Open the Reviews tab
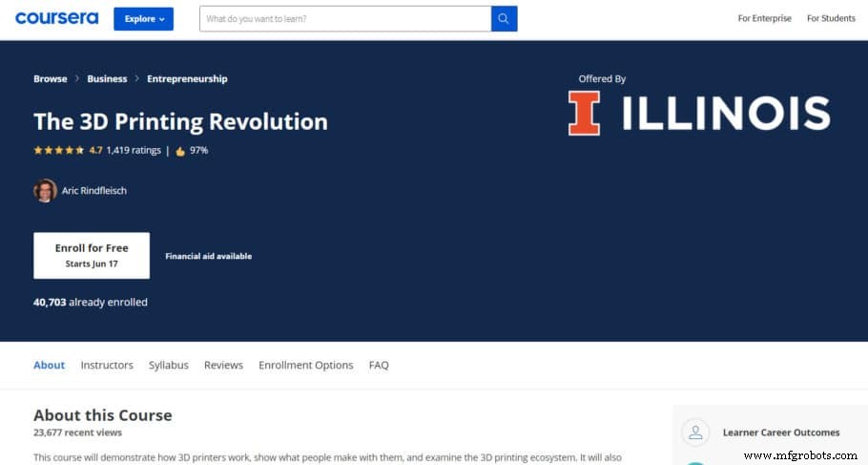 tap(223, 365)
